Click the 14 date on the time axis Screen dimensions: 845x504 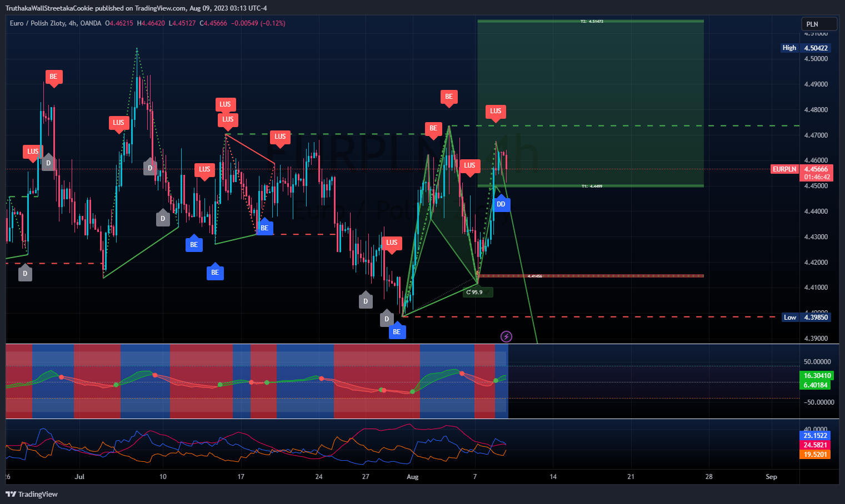click(553, 476)
